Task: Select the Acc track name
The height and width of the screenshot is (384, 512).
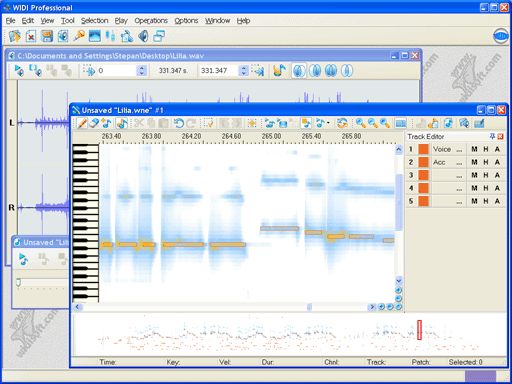Action: 439,162
